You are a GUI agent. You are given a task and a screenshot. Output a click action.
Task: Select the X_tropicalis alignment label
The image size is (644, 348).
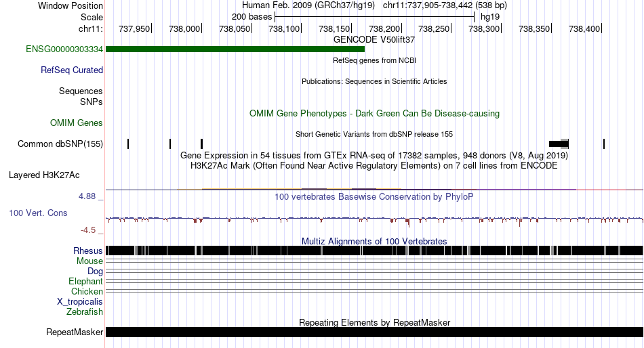point(80,302)
